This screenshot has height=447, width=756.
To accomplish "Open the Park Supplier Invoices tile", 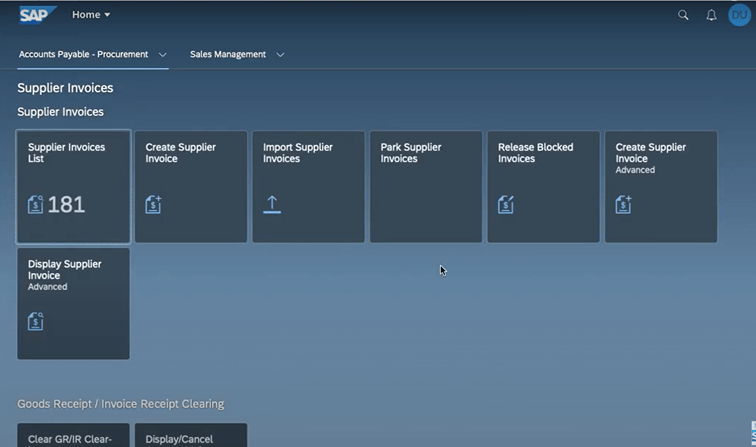I will tap(426, 186).
